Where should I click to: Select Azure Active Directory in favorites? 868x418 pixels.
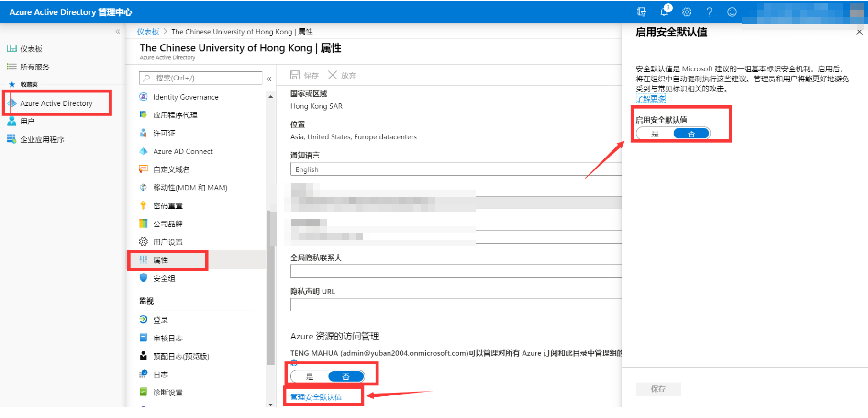56,103
